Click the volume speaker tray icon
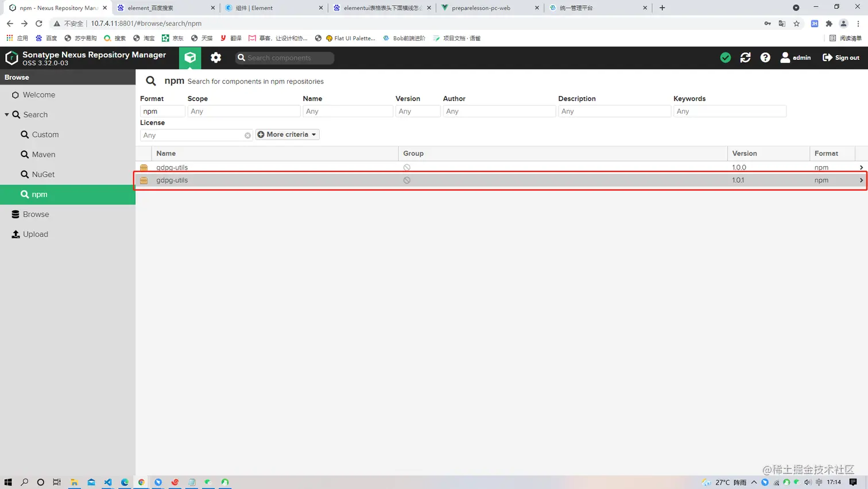 808,482
